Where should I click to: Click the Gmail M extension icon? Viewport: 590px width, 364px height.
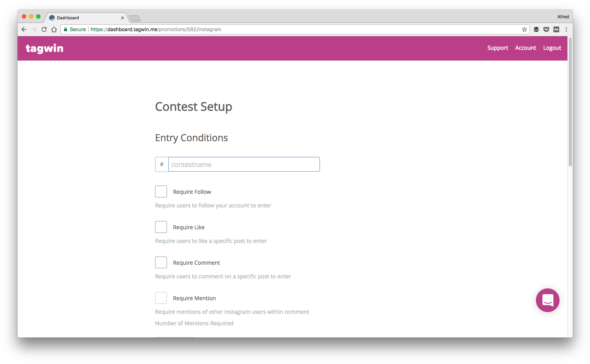click(x=556, y=29)
